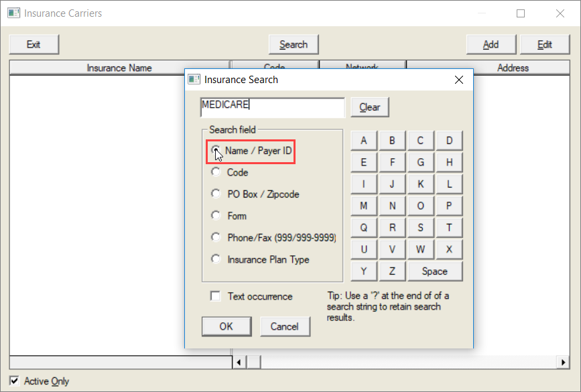Choose the Code search field option

tap(216, 172)
